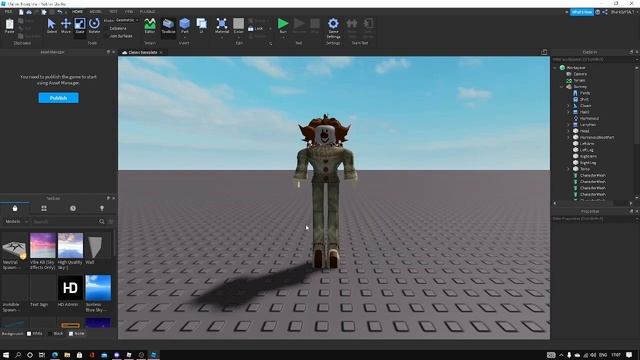
Task: Toggle viewport maximize icon above scene
Action: tap(544, 52)
